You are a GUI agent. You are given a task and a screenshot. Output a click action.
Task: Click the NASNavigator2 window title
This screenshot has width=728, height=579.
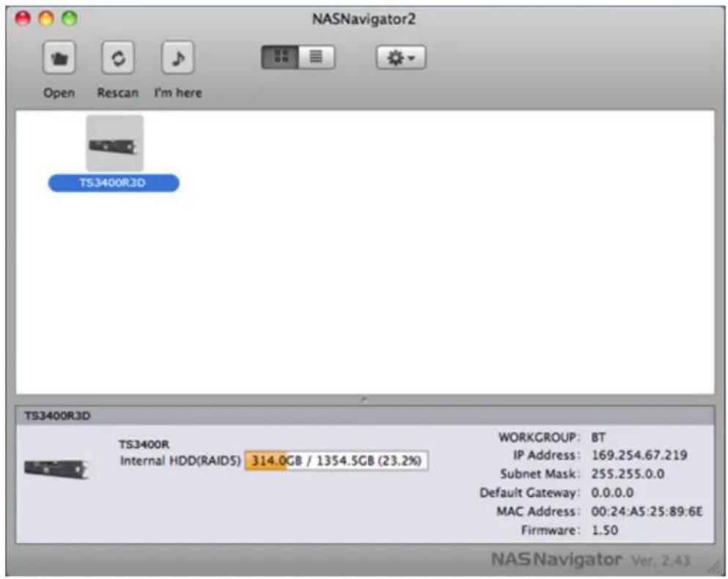[x=364, y=19]
